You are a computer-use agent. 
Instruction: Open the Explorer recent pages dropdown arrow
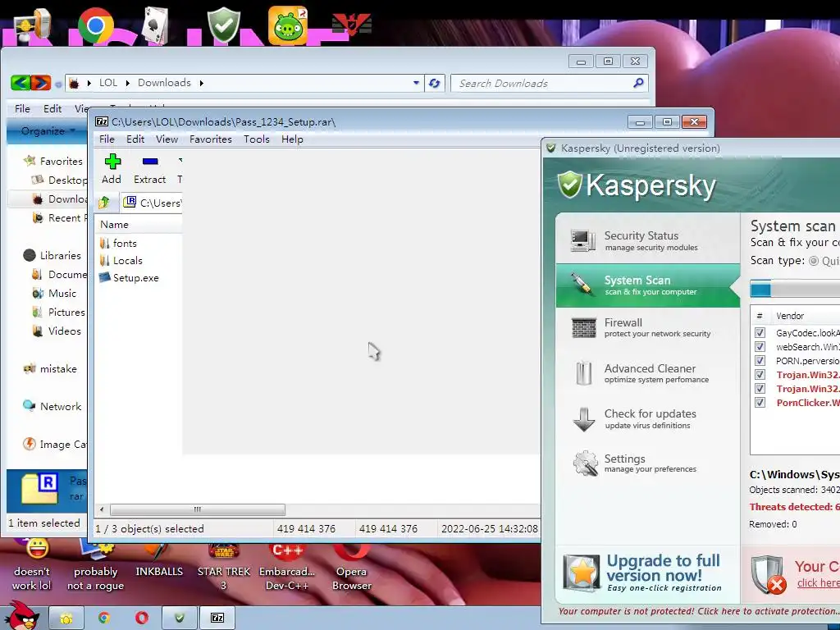58,84
